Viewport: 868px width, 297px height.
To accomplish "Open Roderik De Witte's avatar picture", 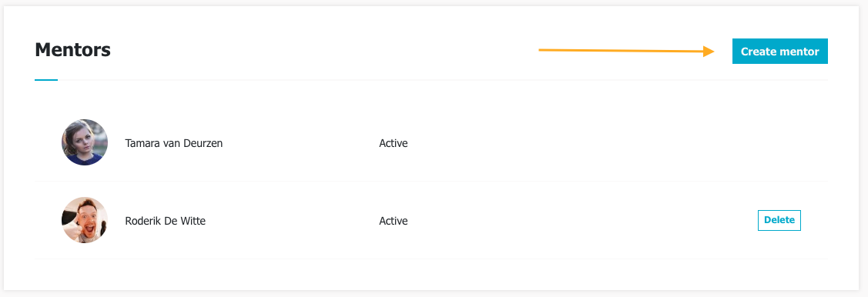I will (84, 220).
